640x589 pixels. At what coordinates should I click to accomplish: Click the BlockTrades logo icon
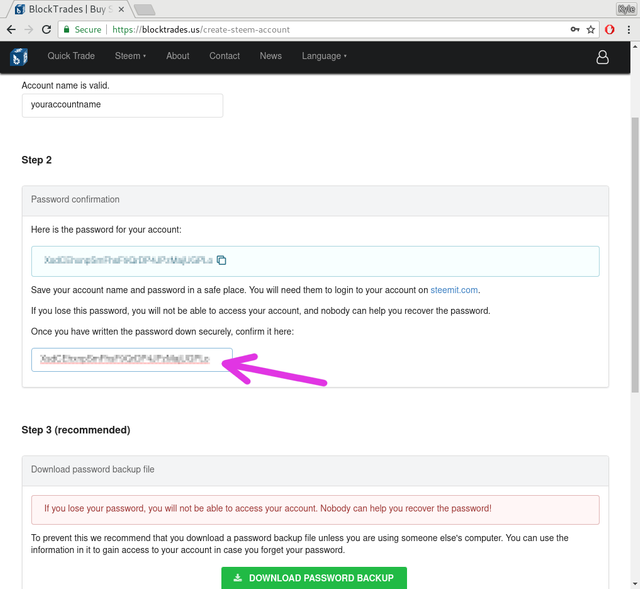click(x=19, y=57)
